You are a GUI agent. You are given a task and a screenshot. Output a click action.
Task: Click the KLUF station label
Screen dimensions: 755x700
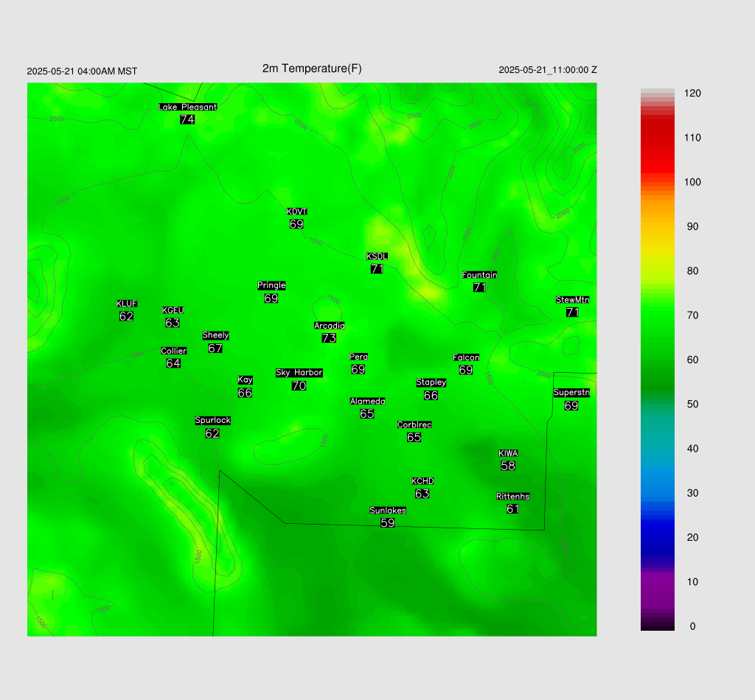(127, 304)
